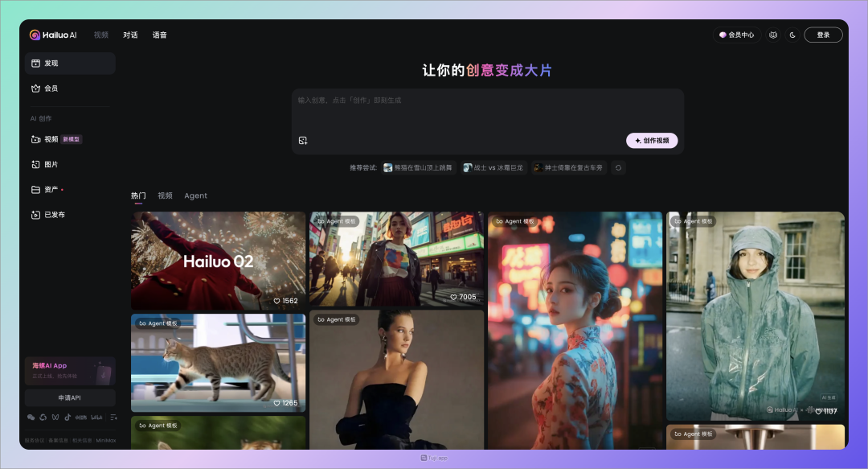The height and width of the screenshot is (469, 868).
Task: Click the butterfly-shaped social icon
Action: [x=55, y=417]
